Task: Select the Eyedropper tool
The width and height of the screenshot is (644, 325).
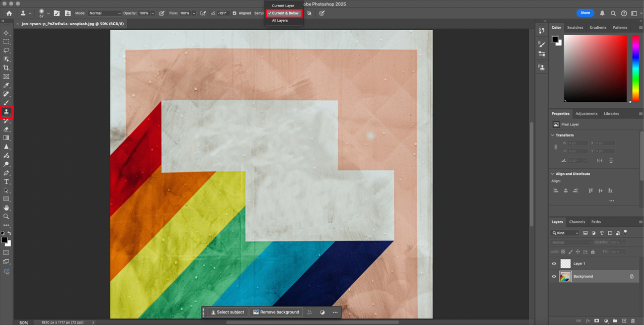Action: [x=7, y=85]
